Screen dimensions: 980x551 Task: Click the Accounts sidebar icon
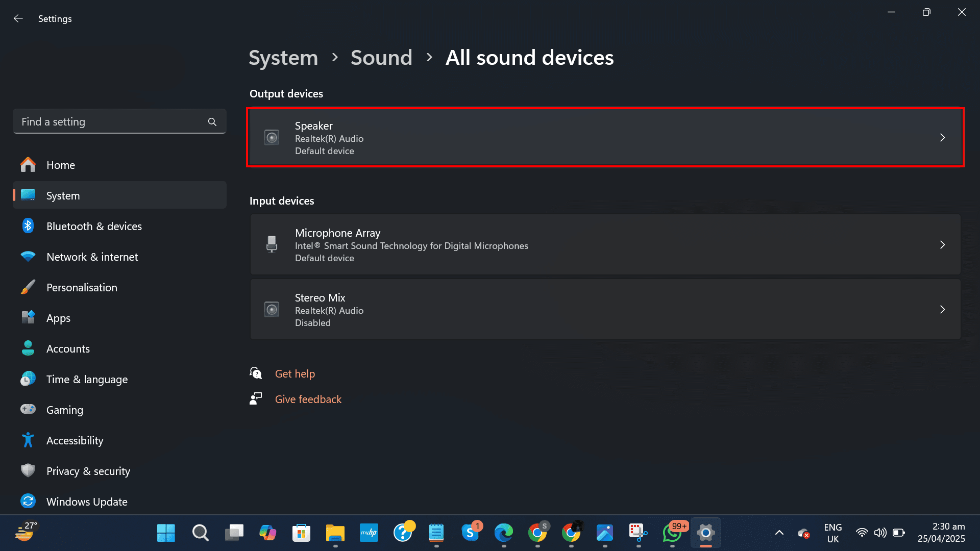click(x=28, y=348)
